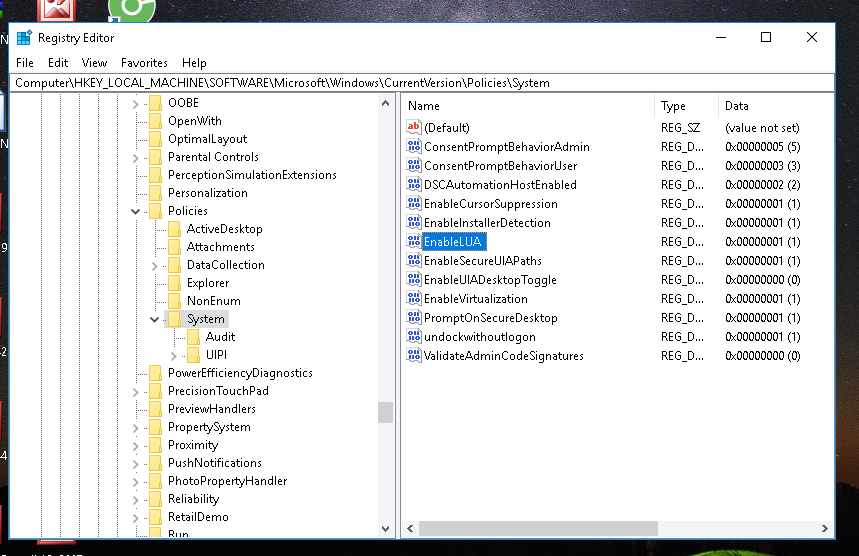Click the registry path address bar
This screenshot has width=859, height=556.
tap(422, 83)
